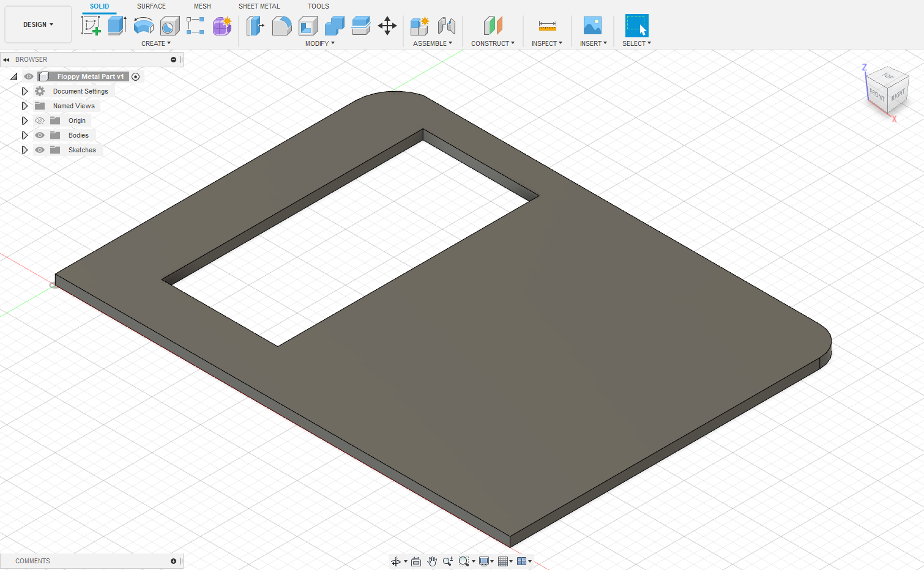Switch to the SOLID tab
The height and width of the screenshot is (570, 924).
pos(99,6)
